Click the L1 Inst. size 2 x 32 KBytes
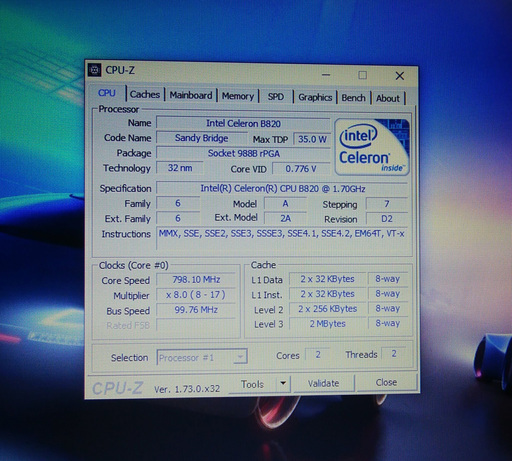Viewport: 512px width, 461px height. click(x=328, y=294)
